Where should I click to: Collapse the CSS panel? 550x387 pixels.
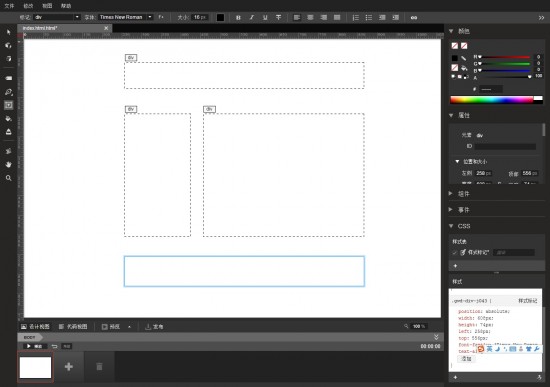451,226
